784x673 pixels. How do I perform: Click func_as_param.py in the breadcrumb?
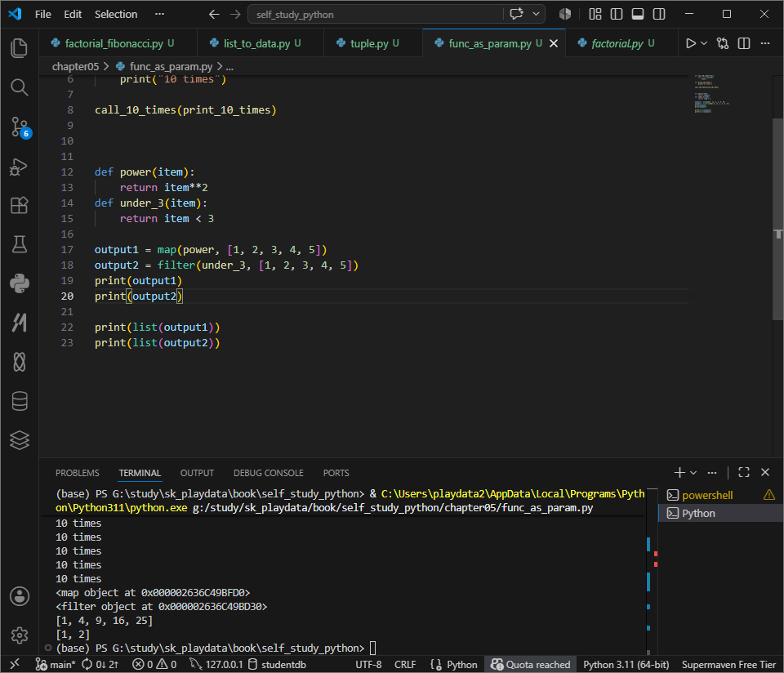click(171, 66)
